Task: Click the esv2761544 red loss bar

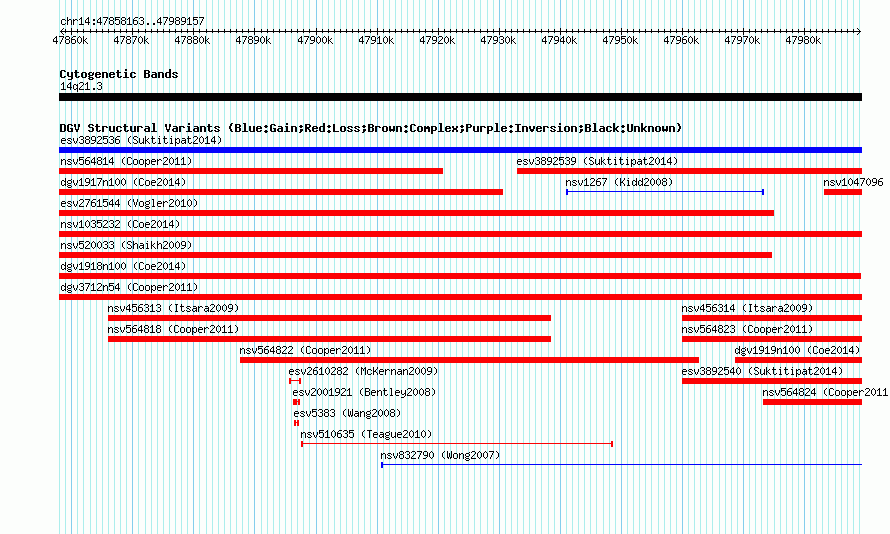Action: coord(417,213)
